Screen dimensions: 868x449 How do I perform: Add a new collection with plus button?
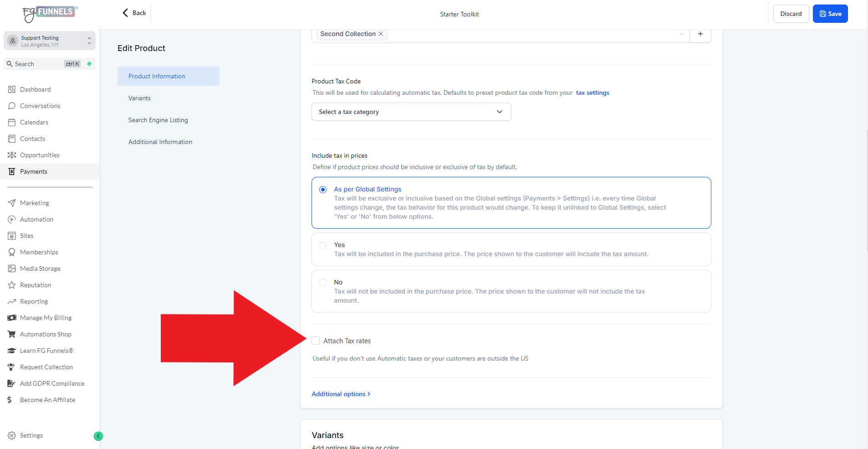click(700, 34)
